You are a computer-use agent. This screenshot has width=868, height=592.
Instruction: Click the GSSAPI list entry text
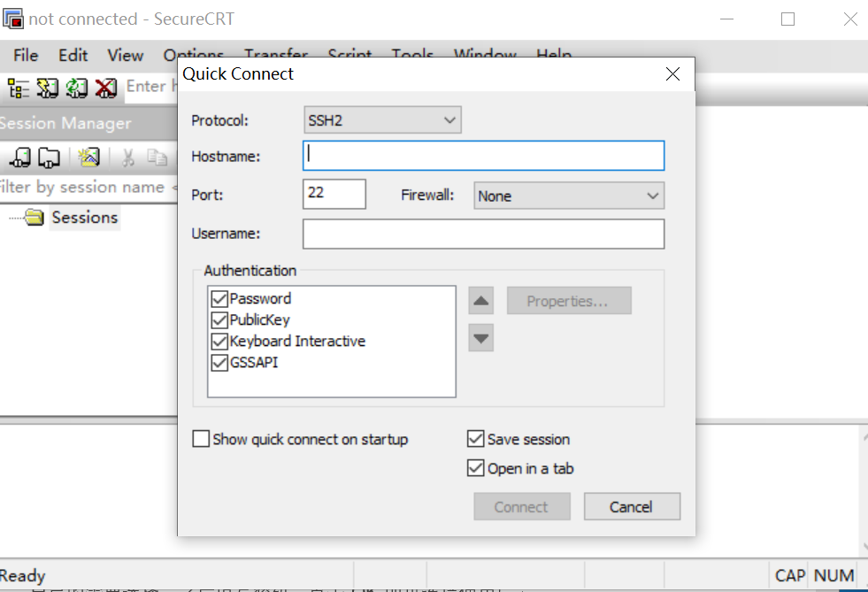point(254,363)
